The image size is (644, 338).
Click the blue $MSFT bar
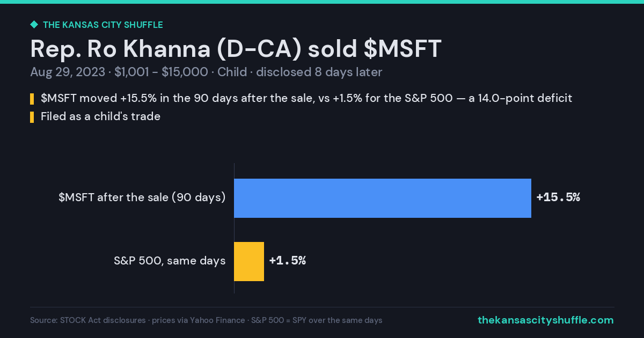pos(383,198)
